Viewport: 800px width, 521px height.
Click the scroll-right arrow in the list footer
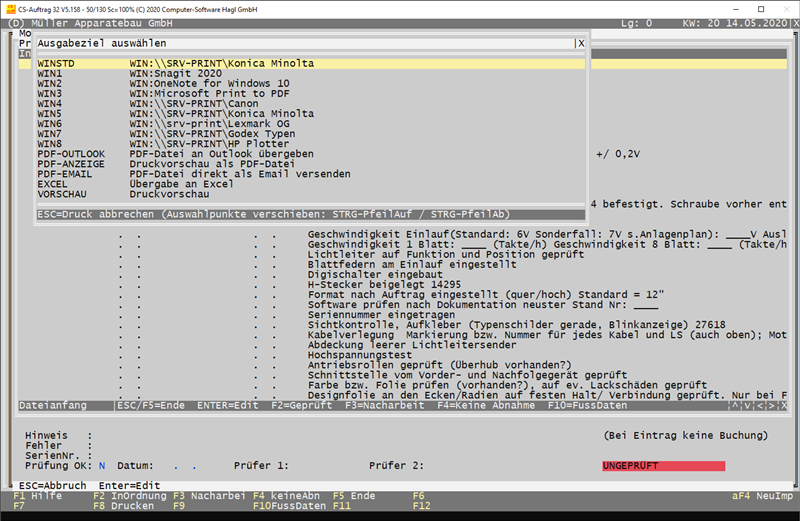tap(773, 405)
